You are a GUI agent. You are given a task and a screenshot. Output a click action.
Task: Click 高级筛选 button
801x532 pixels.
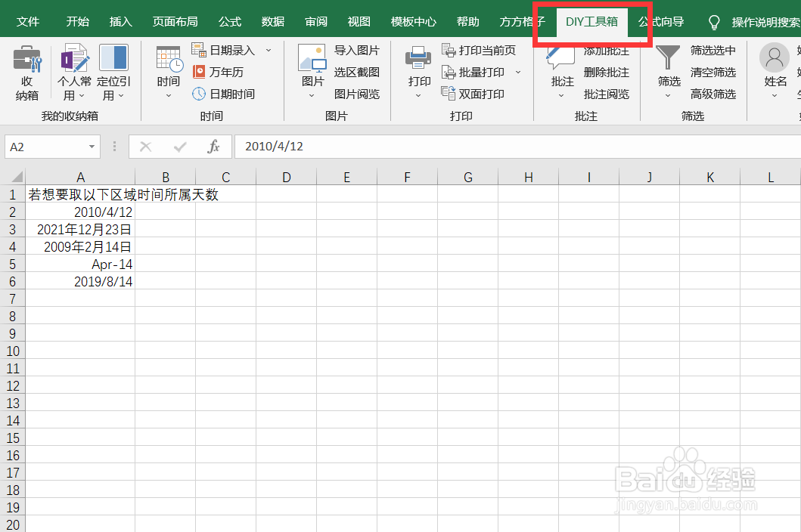click(x=713, y=94)
